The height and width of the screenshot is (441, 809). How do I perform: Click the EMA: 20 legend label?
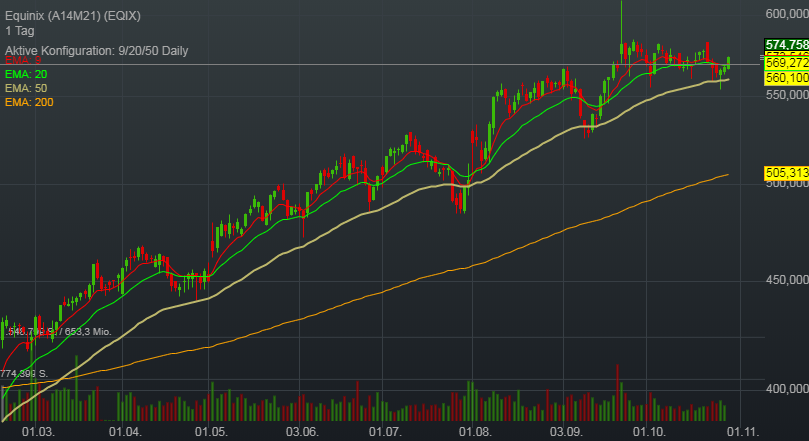26,74
